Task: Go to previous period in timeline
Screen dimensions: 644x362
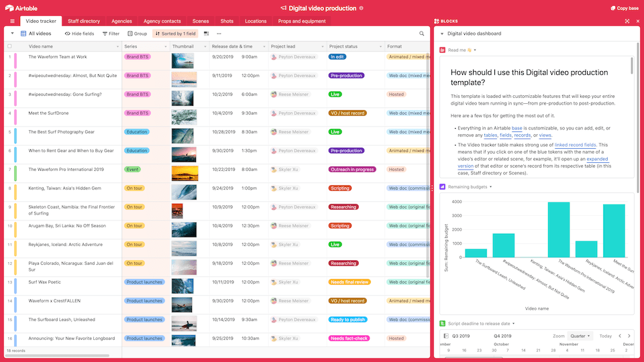Action: (x=620, y=336)
